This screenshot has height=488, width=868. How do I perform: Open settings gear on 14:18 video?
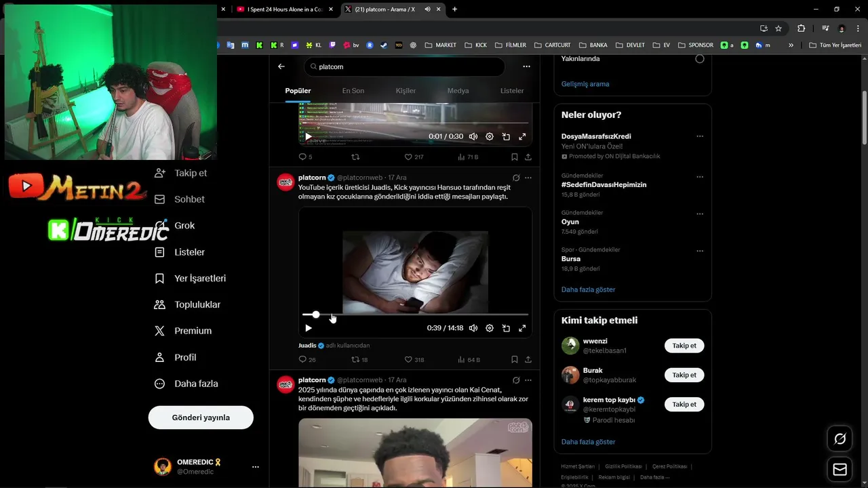[490, 328]
